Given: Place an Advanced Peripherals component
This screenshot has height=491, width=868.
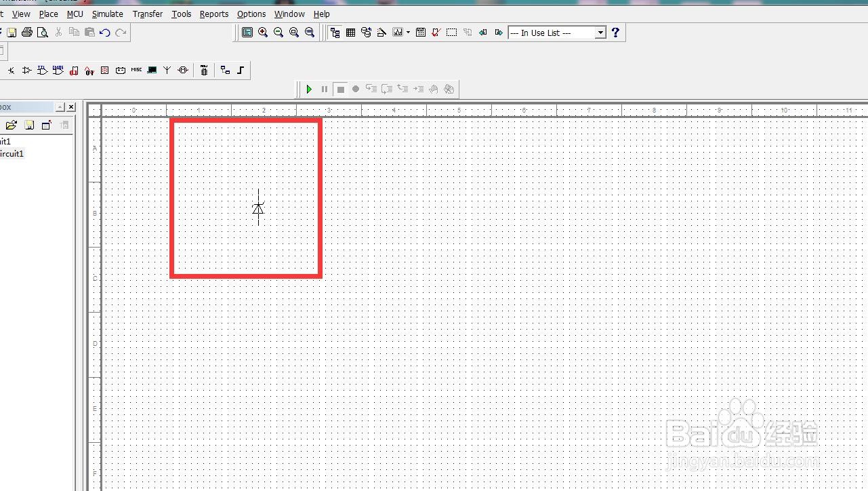Looking at the screenshot, I should [152, 70].
